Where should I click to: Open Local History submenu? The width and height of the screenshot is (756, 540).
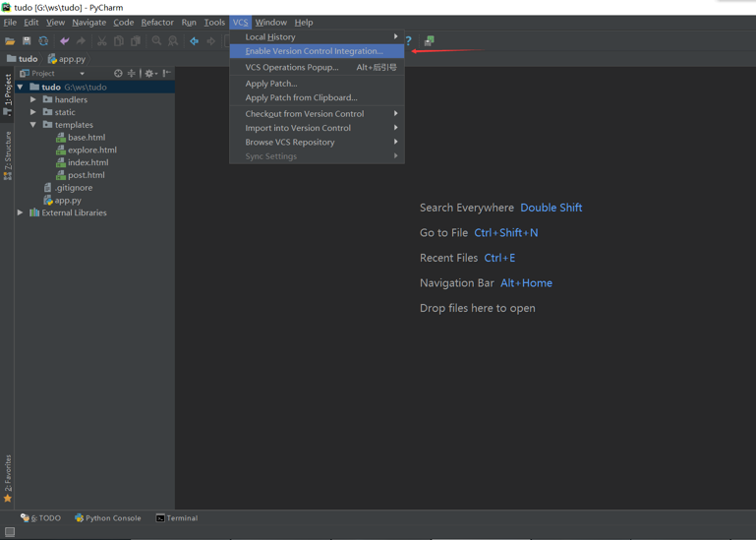(317, 36)
